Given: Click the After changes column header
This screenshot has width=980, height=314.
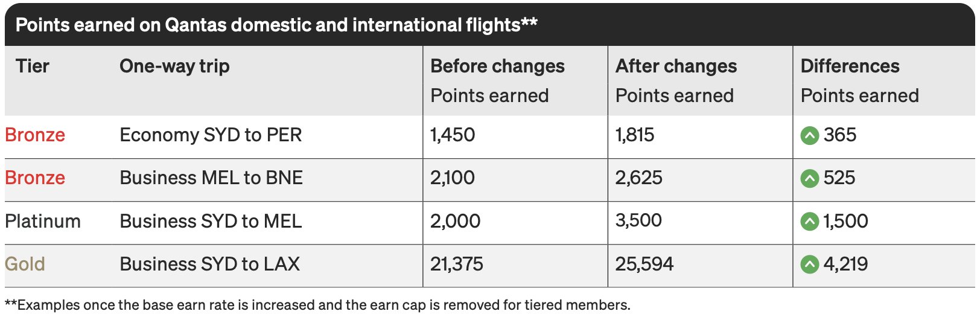Looking at the screenshot, I should [676, 66].
